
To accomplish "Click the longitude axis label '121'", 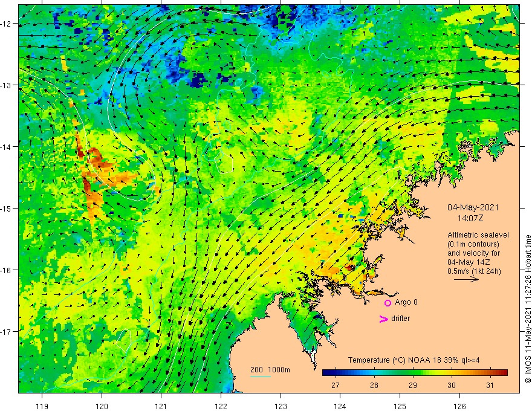I will (x=161, y=406).
